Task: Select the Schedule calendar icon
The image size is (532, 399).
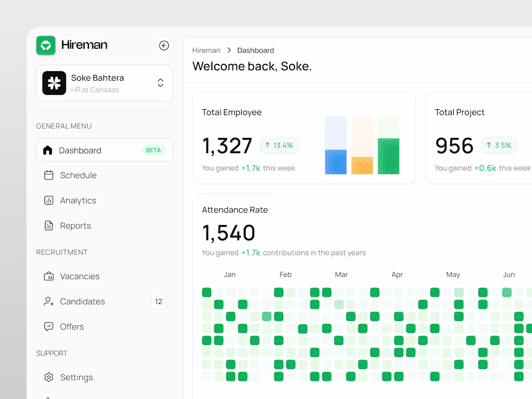Action: click(x=48, y=175)
